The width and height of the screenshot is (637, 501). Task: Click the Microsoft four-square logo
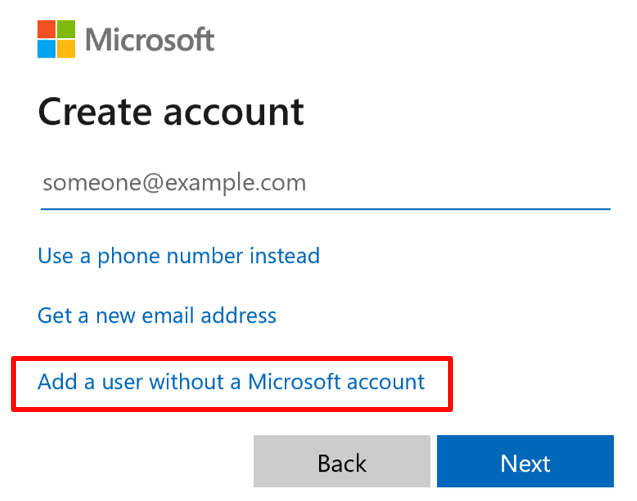pyautogui.click(x=57, y=39)
